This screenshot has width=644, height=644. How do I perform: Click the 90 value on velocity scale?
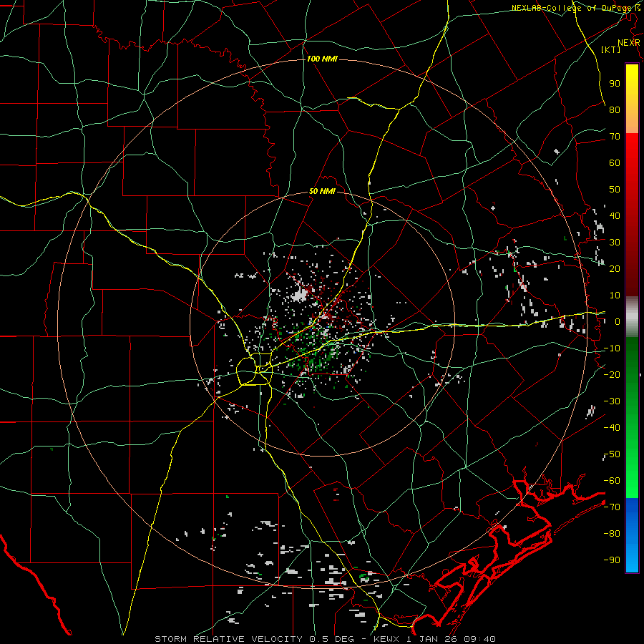615,84
